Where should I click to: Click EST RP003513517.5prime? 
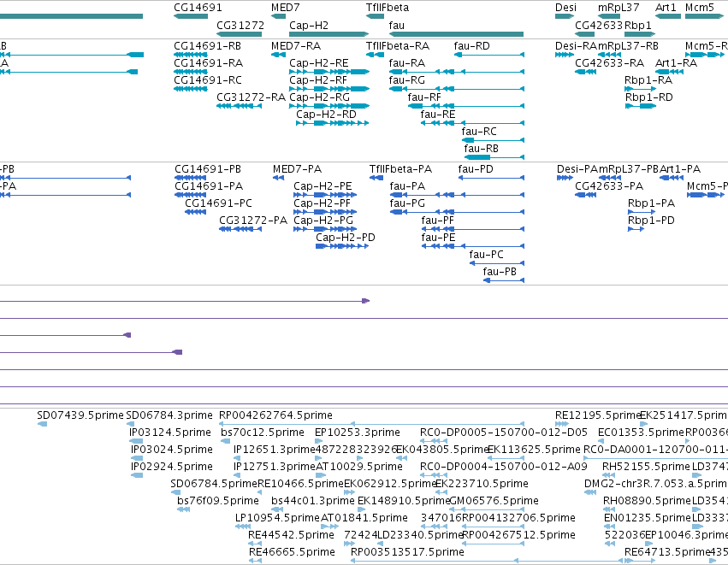408,551
